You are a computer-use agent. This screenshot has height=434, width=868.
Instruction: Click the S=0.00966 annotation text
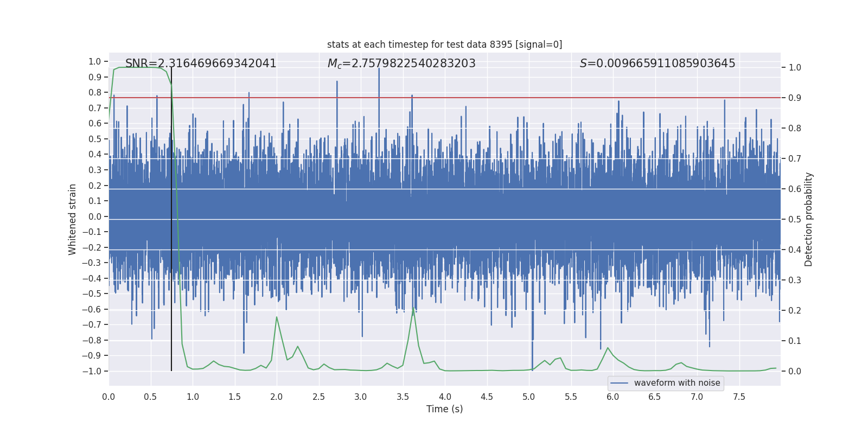[x=658, y=63]
